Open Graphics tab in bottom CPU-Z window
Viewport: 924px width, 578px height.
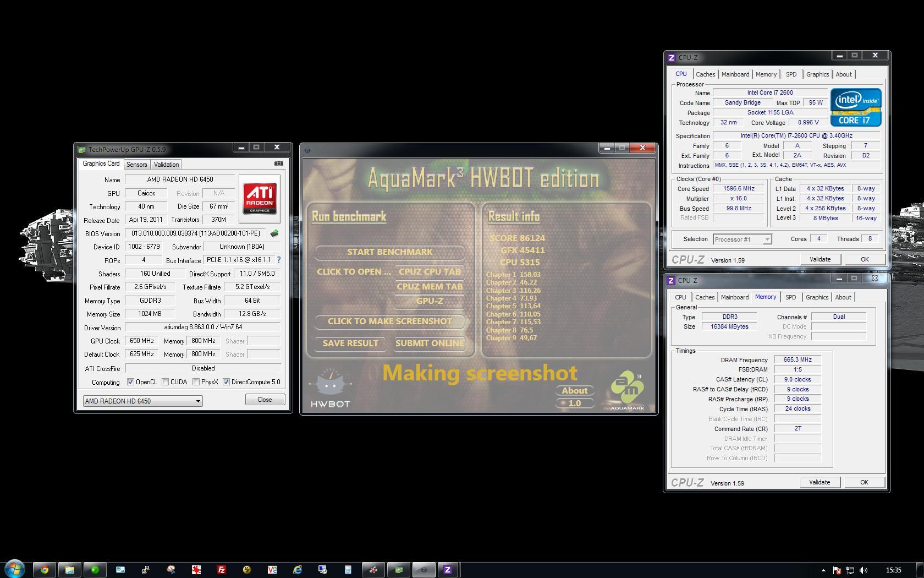pos(817,297)
